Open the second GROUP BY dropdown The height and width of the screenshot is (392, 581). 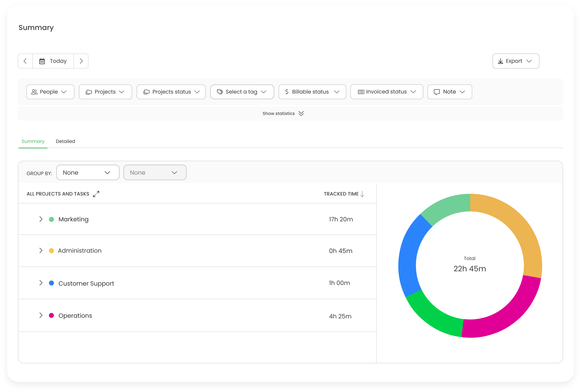pos(154,172)
